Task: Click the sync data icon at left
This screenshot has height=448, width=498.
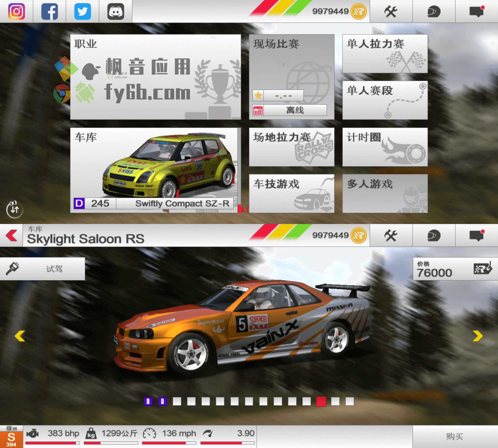Action: (x=14, y=209)
